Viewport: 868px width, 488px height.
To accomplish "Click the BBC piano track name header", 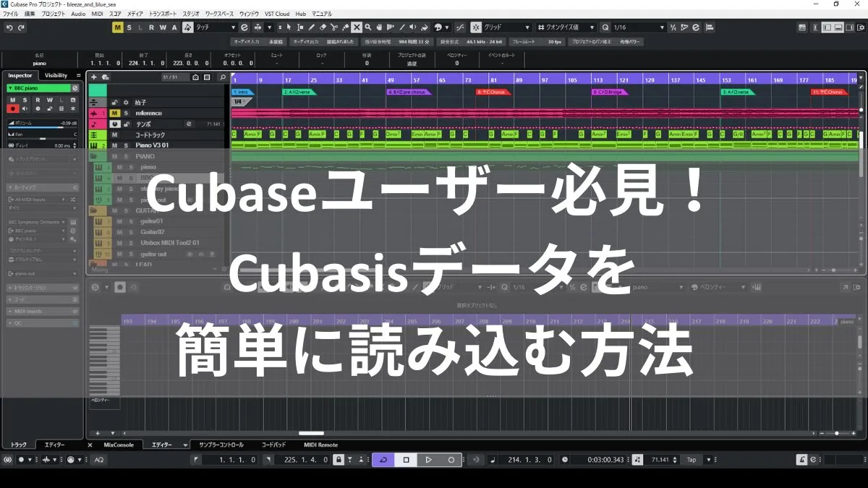I will coord(39,88).
